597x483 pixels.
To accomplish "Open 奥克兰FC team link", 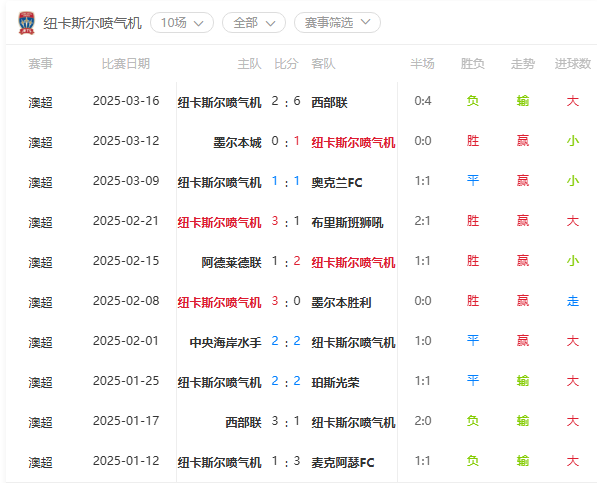I will click(337, 183).
